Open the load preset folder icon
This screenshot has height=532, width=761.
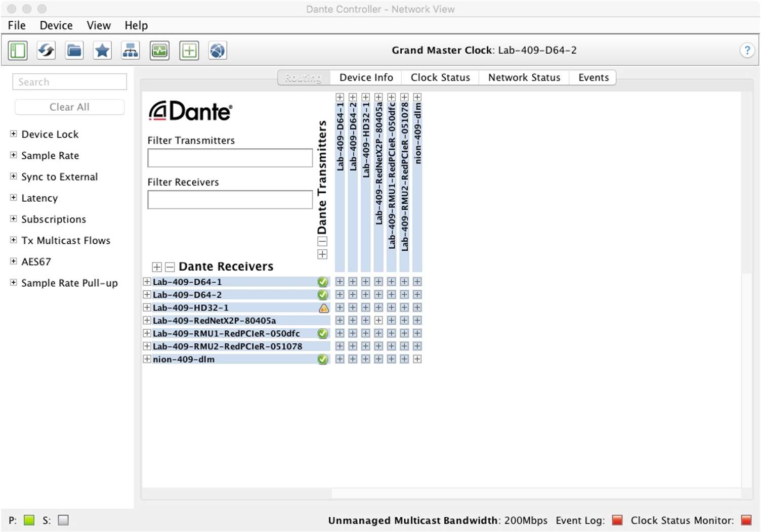pyautogui.click(x=74, y=51)
